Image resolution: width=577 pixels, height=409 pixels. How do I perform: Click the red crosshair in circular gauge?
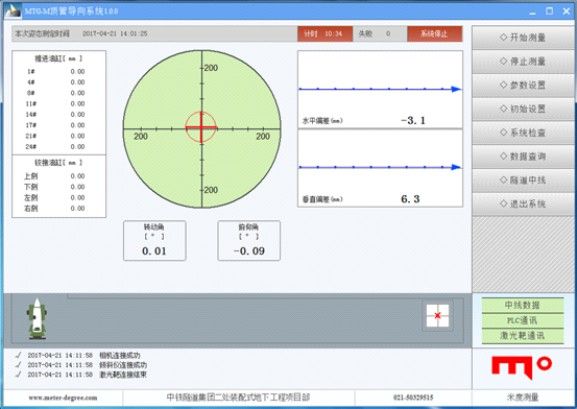point(201,128)
